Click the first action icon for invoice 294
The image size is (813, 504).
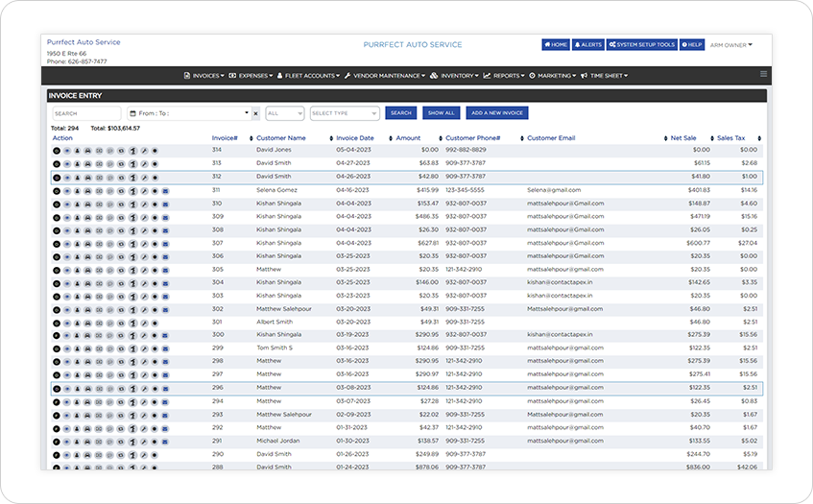57,402
